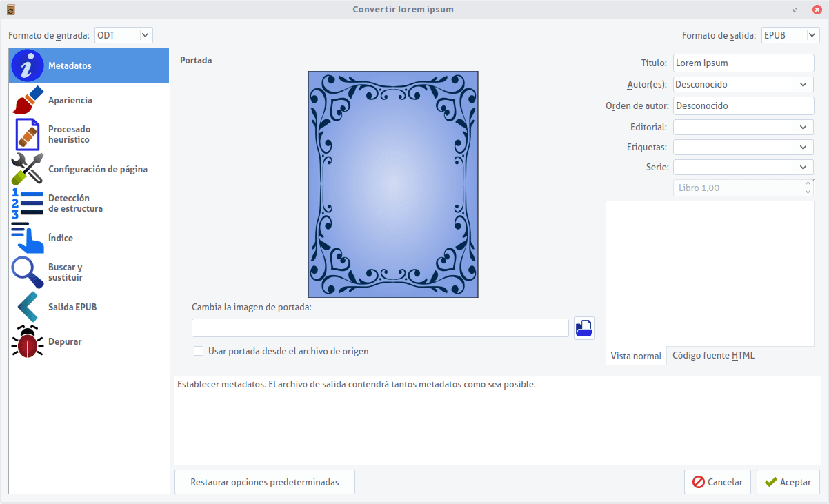Select the Metadatos info icon
The width and height of the screenshot is (829, 504).
28,65
